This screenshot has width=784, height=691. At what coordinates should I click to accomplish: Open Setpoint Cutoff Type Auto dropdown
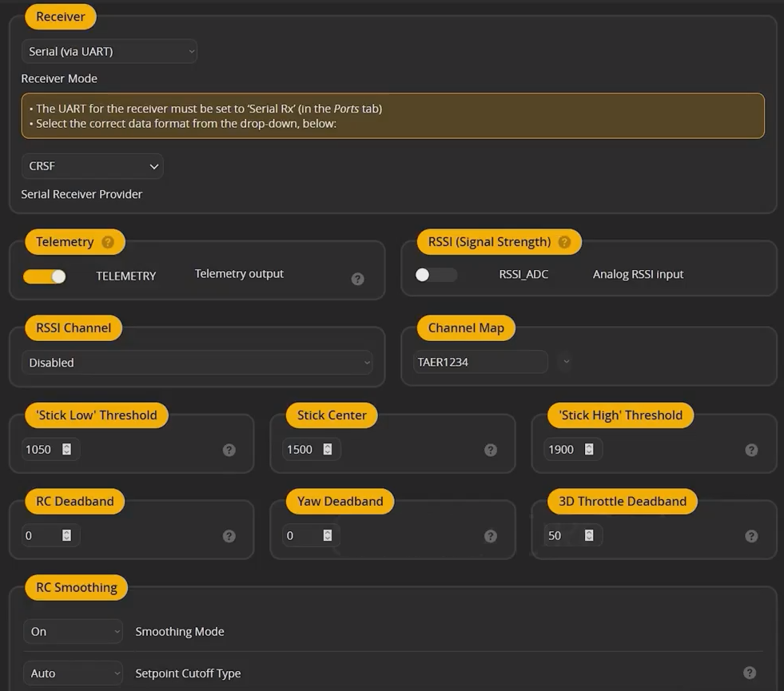[74, 673]
